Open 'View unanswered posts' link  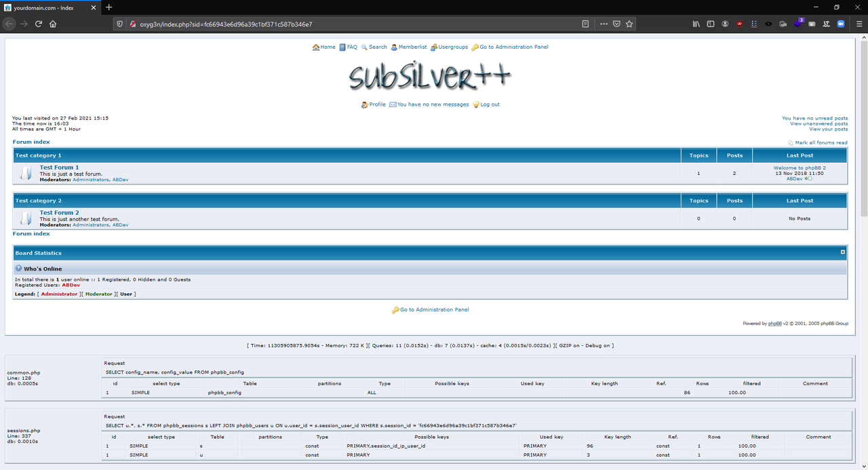pos(818,124)
